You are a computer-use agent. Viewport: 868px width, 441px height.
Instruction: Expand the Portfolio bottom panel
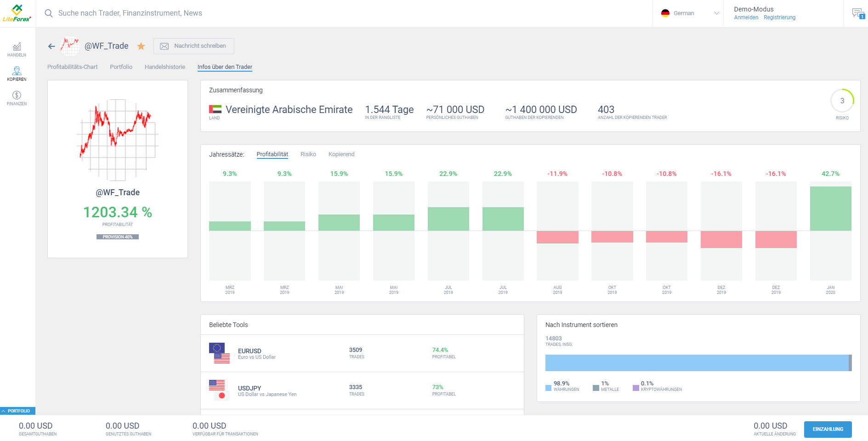coord(17,411)
